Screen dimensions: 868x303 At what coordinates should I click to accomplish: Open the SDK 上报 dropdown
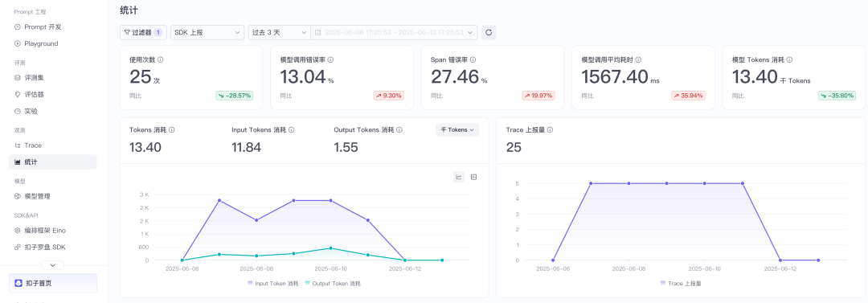(x=207, y=33)
